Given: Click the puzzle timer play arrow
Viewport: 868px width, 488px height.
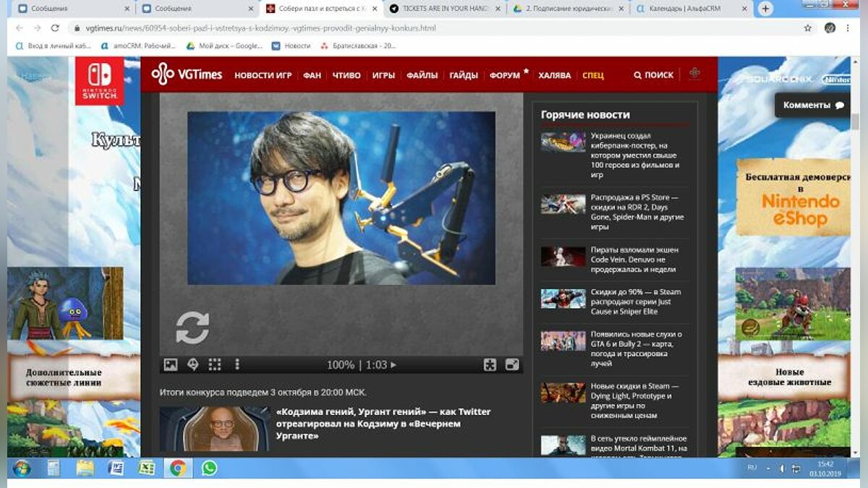Looking at the screenshot, I should tap(393, 365).
